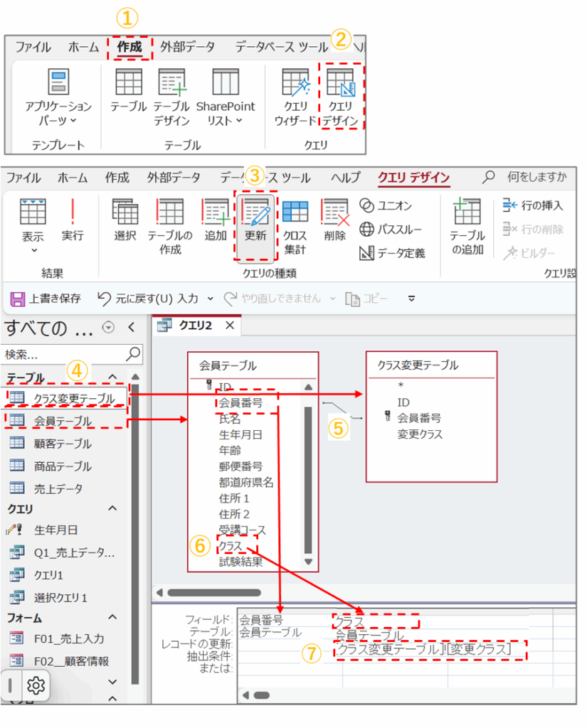This screenshot has height=728, width=587.
Task: Click the 上書き保存 button
Action: coord(46,298)
